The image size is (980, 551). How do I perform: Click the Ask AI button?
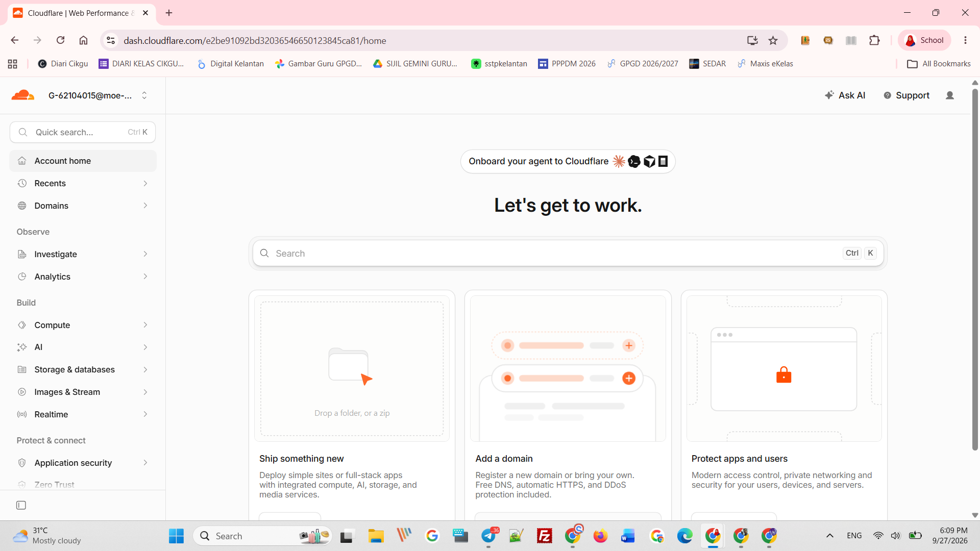[x=845, y=95]
